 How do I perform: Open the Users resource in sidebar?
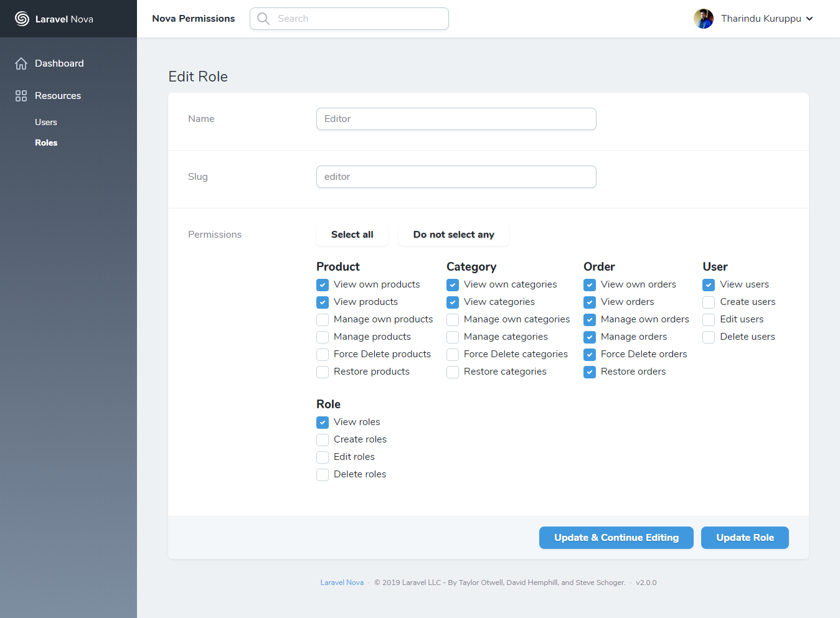[x=46, y=123]
